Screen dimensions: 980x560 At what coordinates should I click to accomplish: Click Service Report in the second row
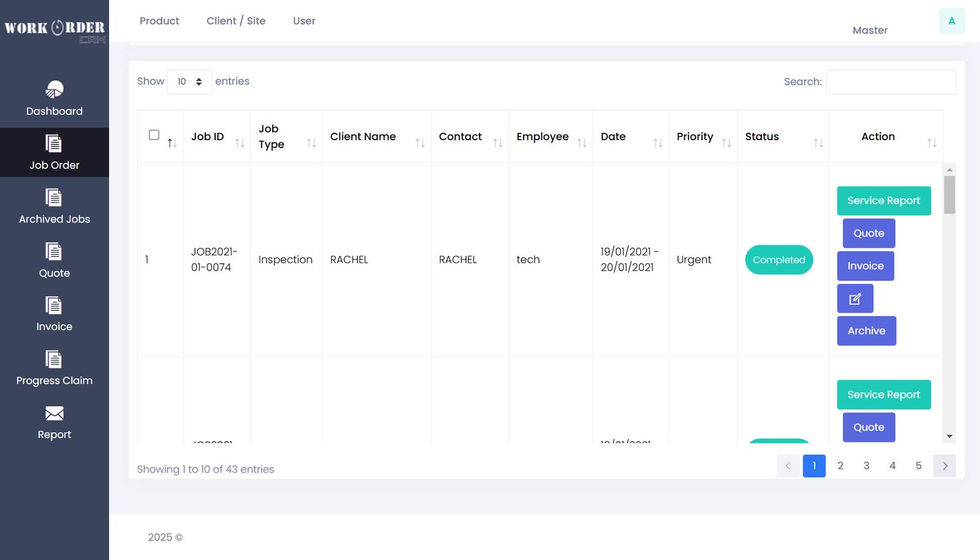tap(884, 395)
